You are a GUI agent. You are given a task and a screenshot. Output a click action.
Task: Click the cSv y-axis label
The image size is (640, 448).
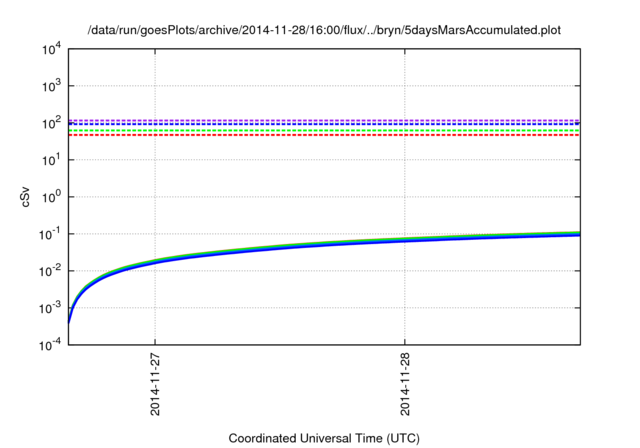point(25,197)
